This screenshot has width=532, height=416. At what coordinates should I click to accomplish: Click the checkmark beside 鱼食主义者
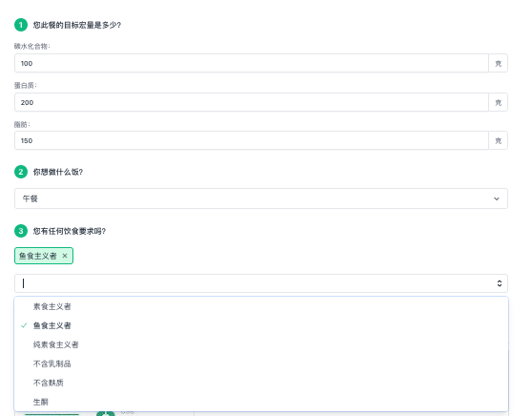(x=24, y=325)
